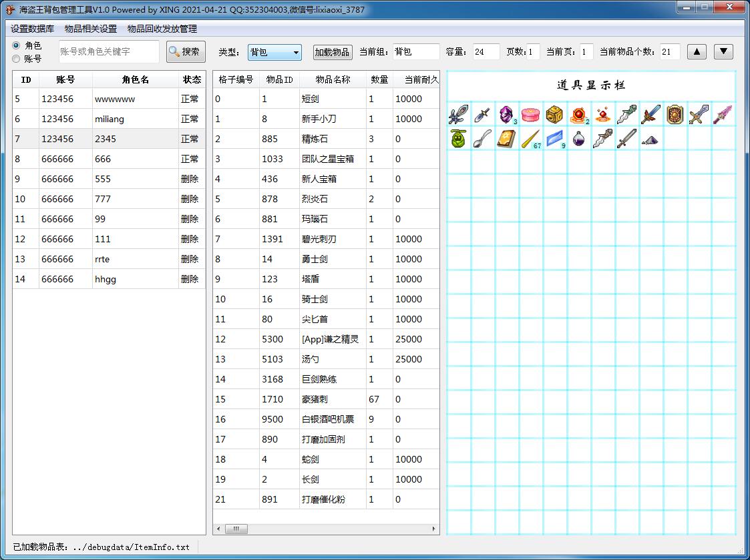
Task: Select the item row 团队之星宝箱
Action: click(326, 160)
